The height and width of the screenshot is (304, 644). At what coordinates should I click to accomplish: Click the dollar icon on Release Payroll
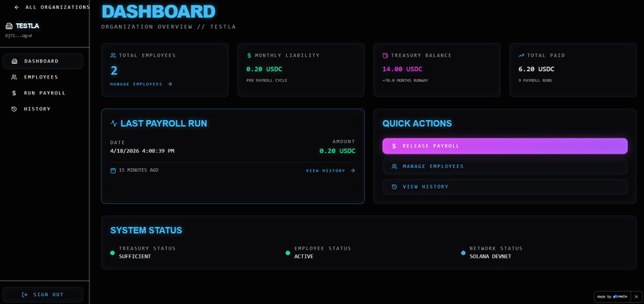pos(394,146)
